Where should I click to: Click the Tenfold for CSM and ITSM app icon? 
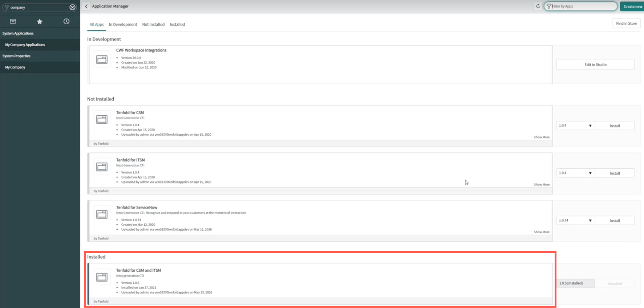102,277
